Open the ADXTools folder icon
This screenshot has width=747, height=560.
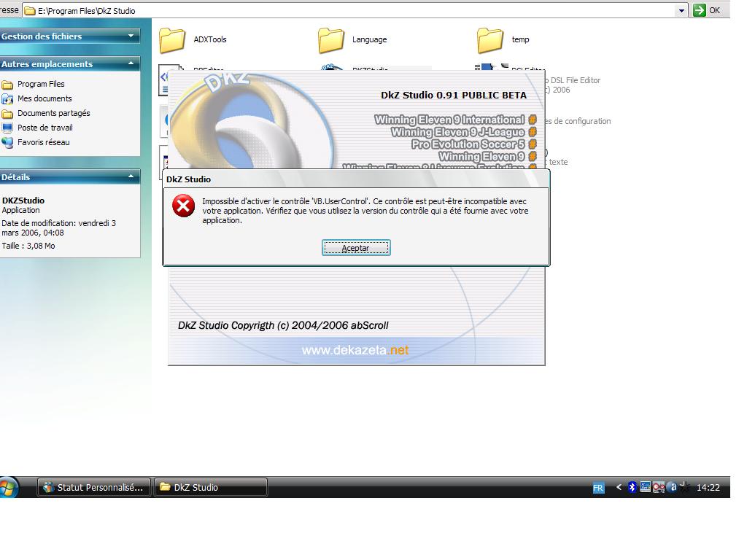[x=172, y=40]
